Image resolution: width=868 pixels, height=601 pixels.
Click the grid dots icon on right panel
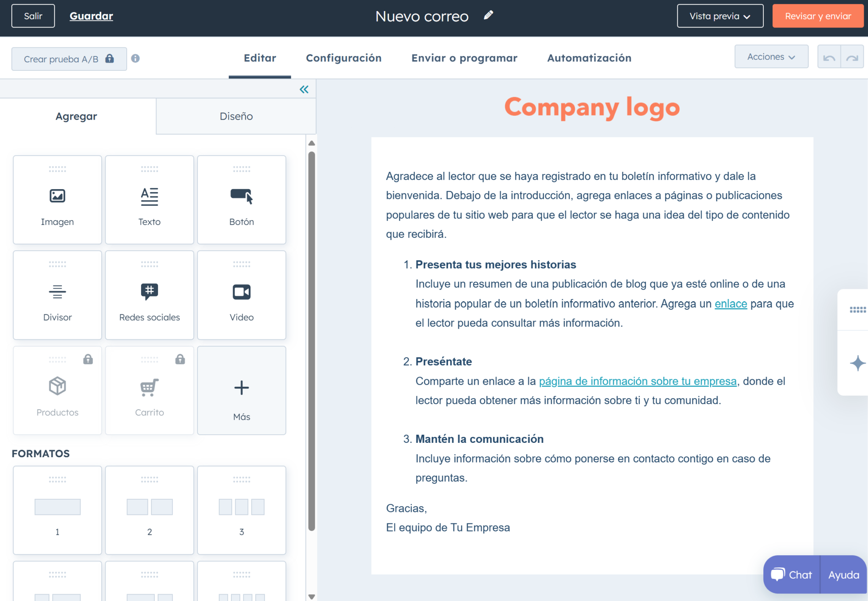point(857,310)
